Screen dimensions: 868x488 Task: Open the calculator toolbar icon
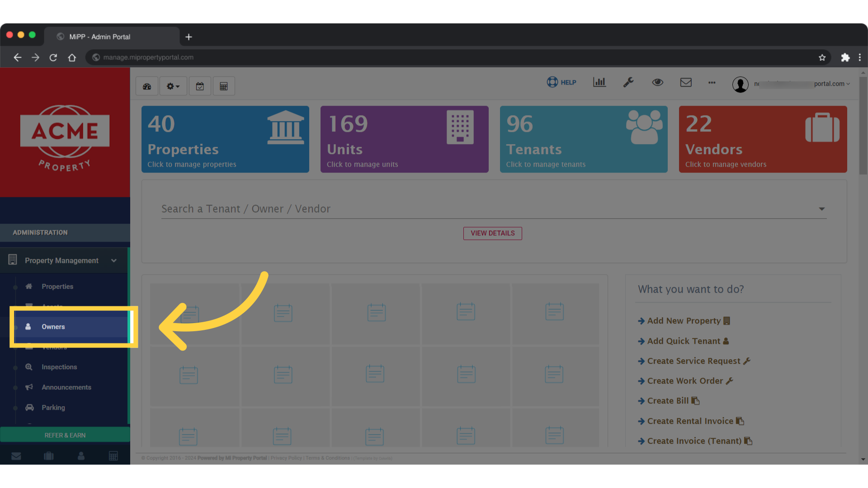pyautogui.click(x=224, y=86)
